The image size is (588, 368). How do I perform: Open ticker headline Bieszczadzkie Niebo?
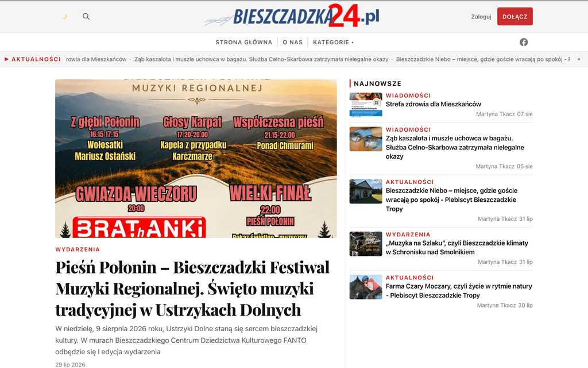483,59
